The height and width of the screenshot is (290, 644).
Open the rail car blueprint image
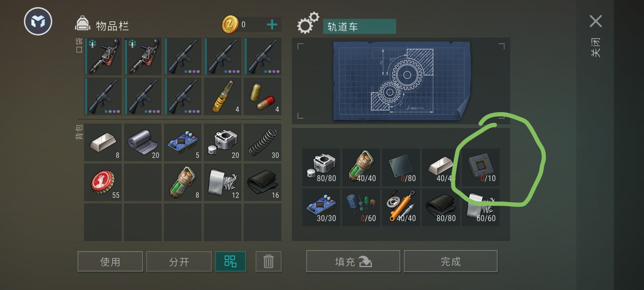[401, 81]
